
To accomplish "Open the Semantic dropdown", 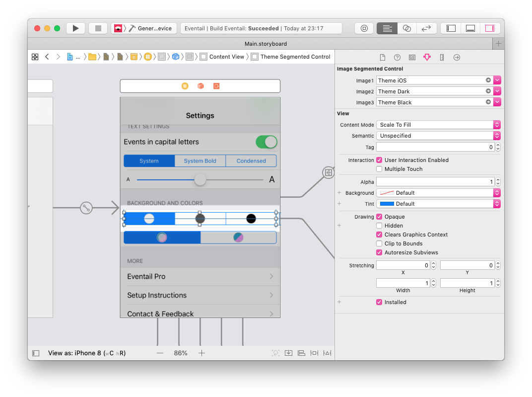I will [438, 136].
